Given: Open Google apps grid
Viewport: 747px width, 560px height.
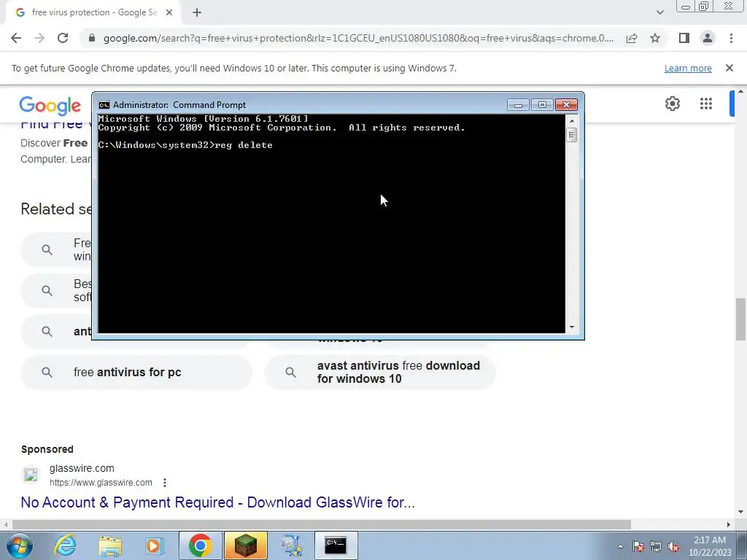Looking at the screenshot, I should (x=706, y=104).
